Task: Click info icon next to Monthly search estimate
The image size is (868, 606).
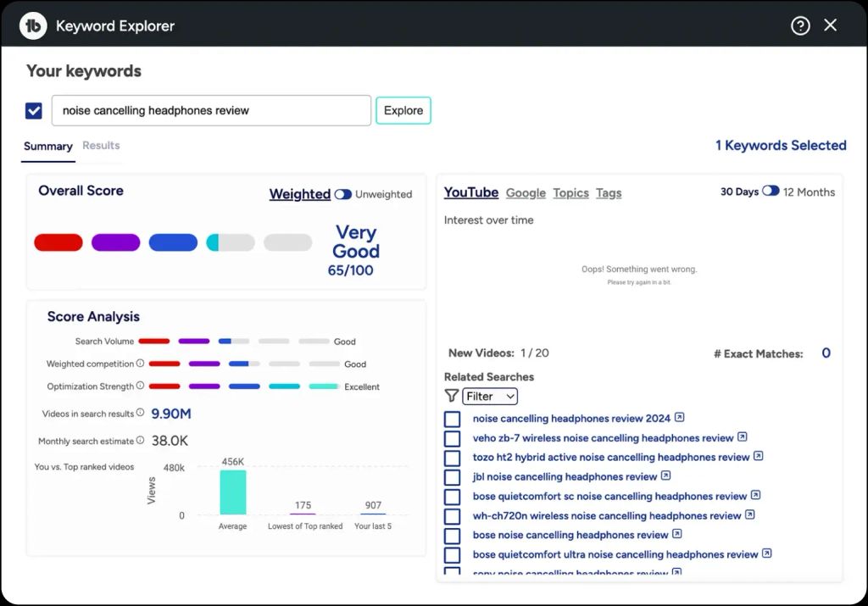Action: click(x=141, y=441)
